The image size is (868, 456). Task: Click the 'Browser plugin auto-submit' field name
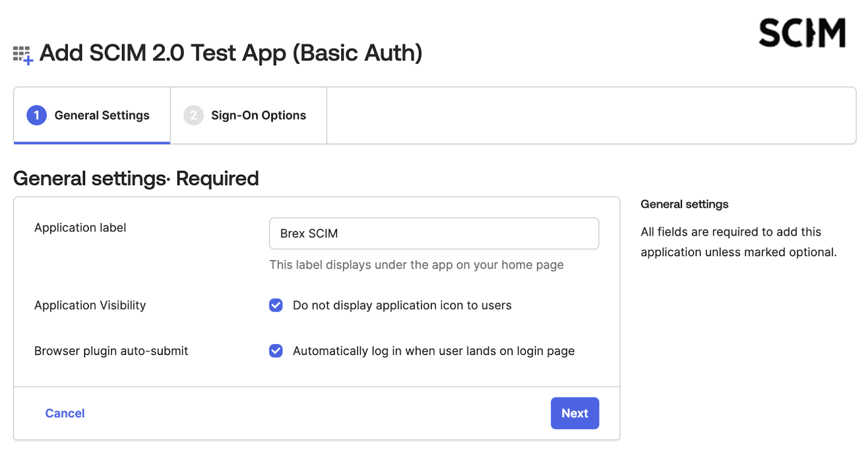tap(111, 351)
